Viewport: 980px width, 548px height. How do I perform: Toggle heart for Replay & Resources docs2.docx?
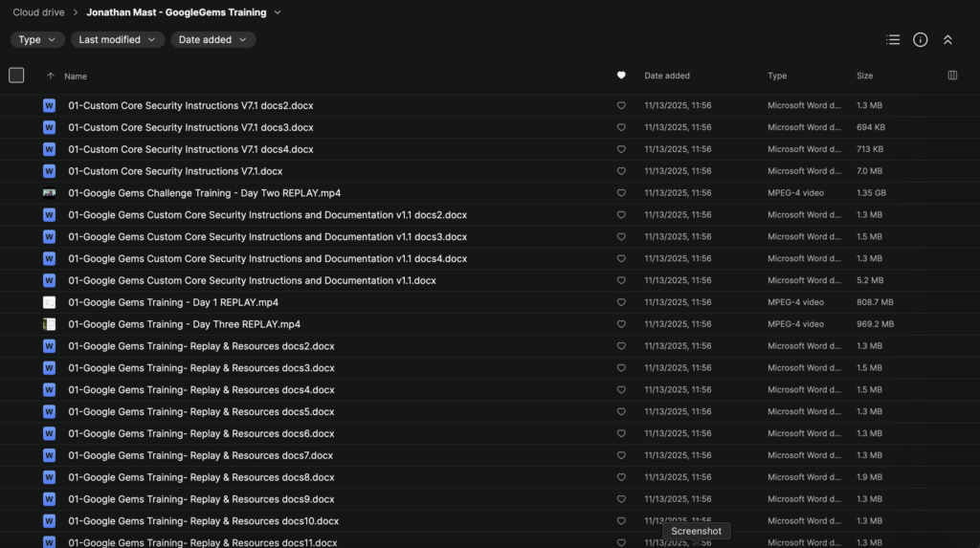621,346
